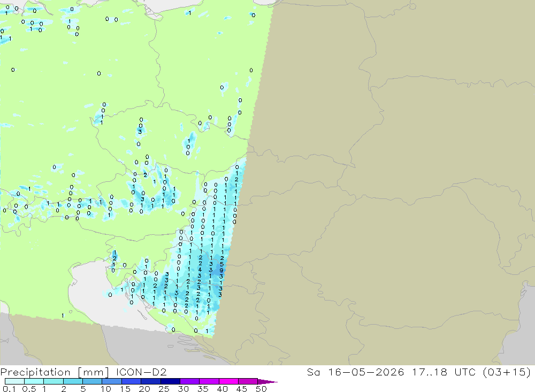This screenshot has width=535, height=392.
Task: Click the '0.1' legend scale label
Action: tap(9, 389)
